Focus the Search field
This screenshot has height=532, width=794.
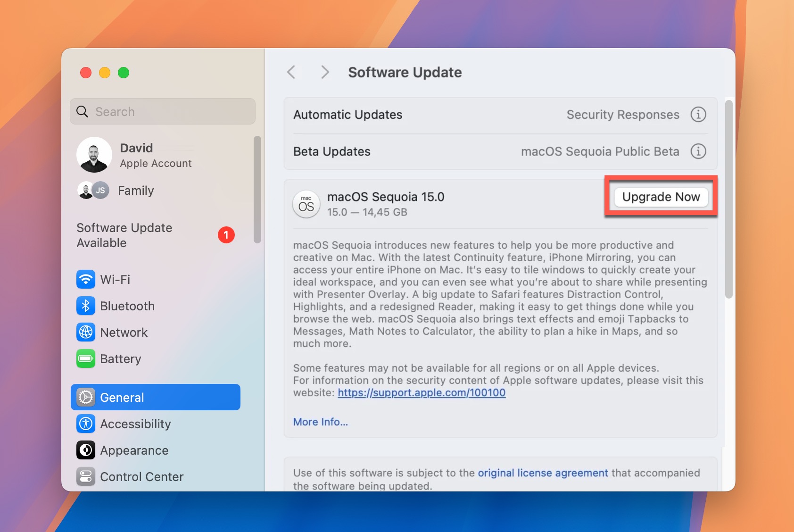(163, 111)
